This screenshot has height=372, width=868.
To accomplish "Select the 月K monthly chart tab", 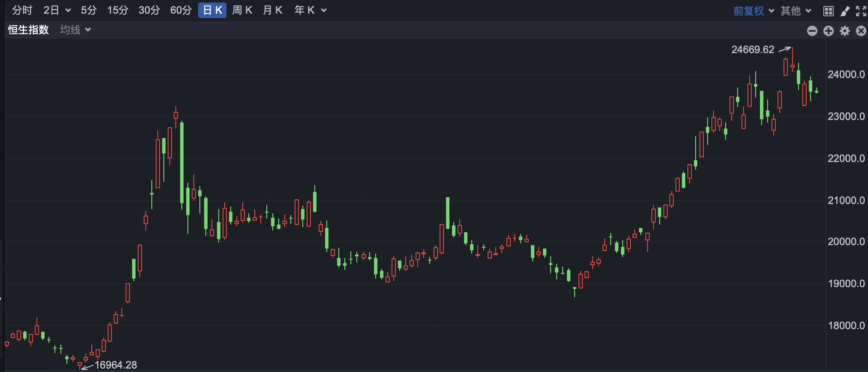I will (272, 10).
